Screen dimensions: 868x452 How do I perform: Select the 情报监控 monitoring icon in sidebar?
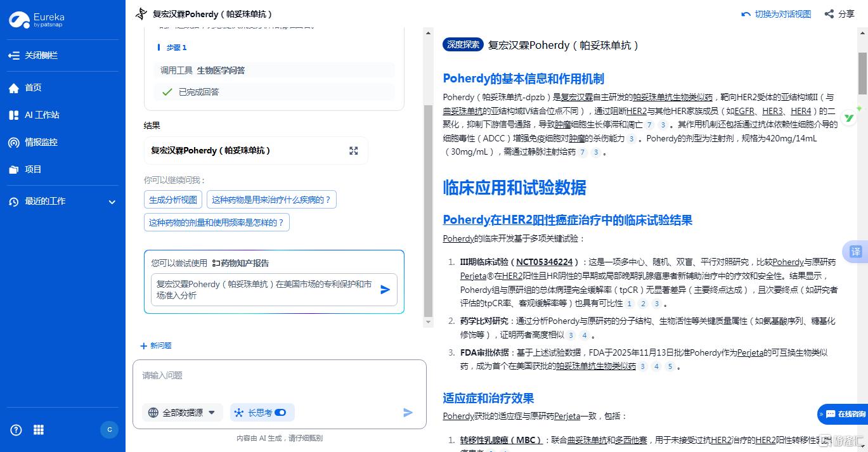tap(14, 142)
